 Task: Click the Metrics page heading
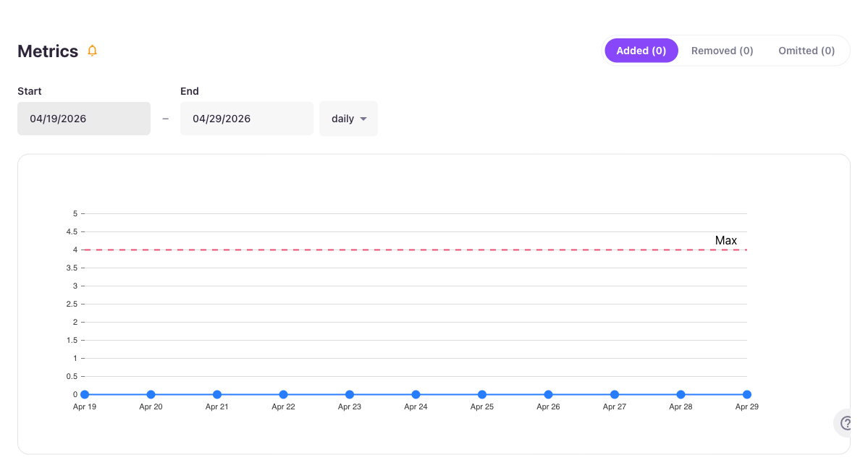coord(47,51)
